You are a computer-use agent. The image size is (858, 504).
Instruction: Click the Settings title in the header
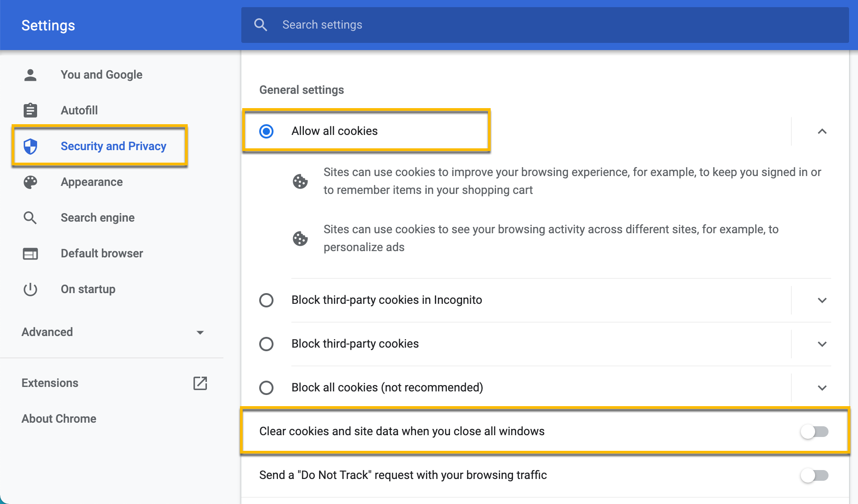pyautogui.click(x=48, y=25)
